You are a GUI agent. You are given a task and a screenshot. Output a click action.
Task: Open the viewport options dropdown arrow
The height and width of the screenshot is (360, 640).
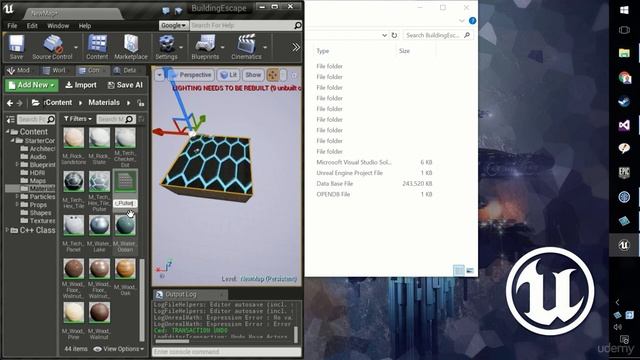pos(160,75)
